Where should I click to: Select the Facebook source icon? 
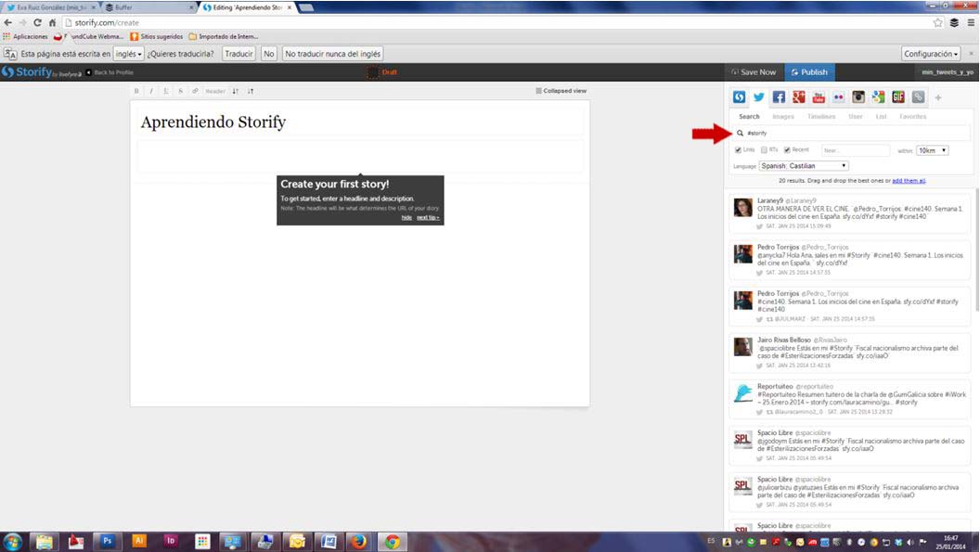[779, 96]
